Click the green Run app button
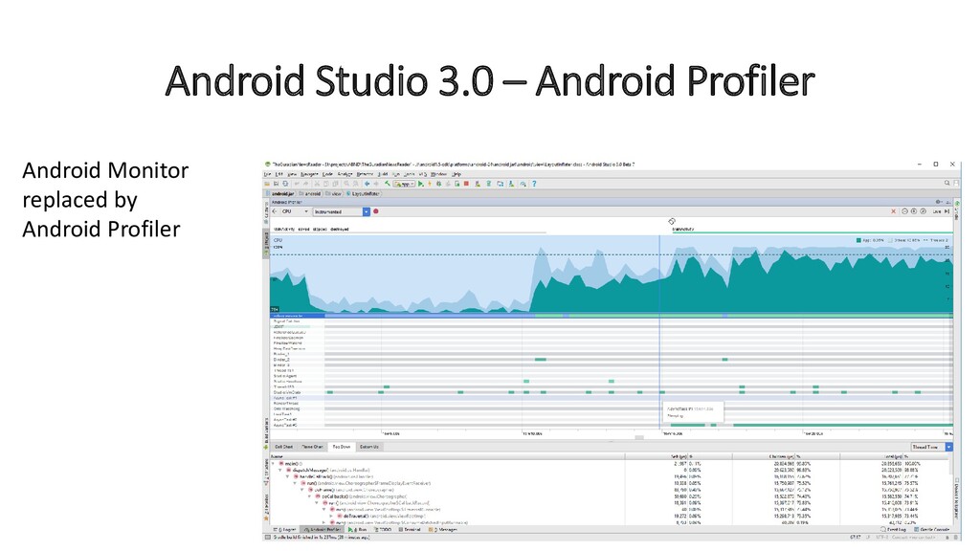 click(x=421, y=184)
